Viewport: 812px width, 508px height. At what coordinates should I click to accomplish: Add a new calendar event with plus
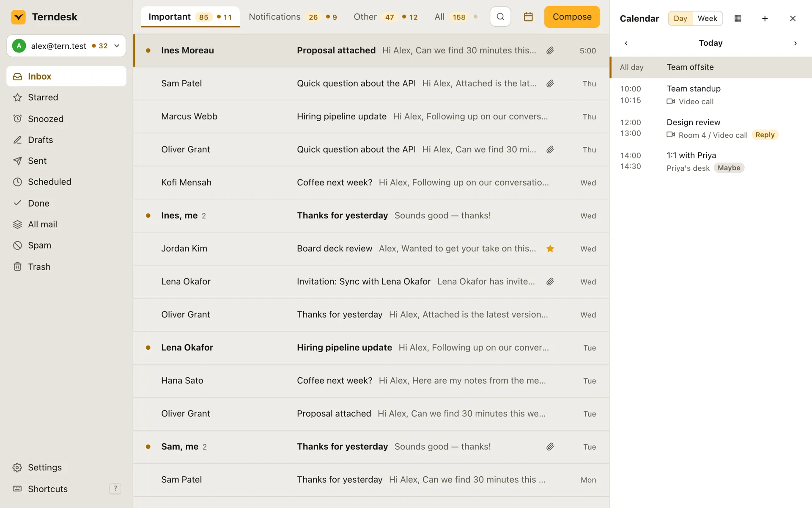tap(765, 19)
